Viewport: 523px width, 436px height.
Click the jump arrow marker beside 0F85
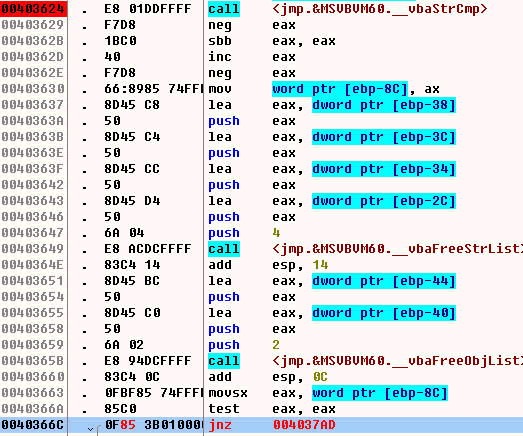pos(90,428)
